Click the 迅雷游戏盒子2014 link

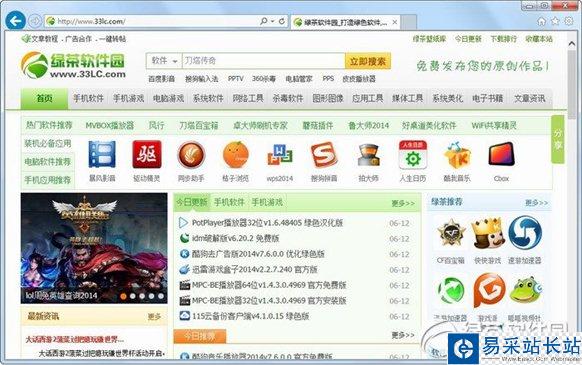point(255,270)
